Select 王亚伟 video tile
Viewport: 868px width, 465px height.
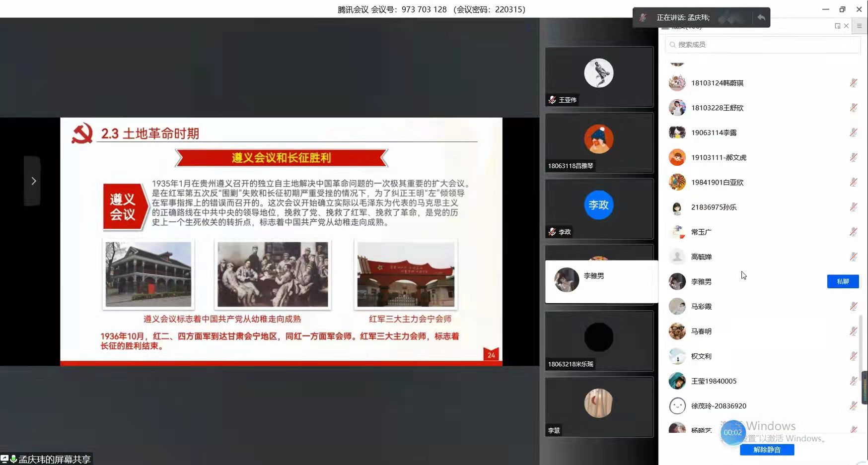[x=599, y=77]
